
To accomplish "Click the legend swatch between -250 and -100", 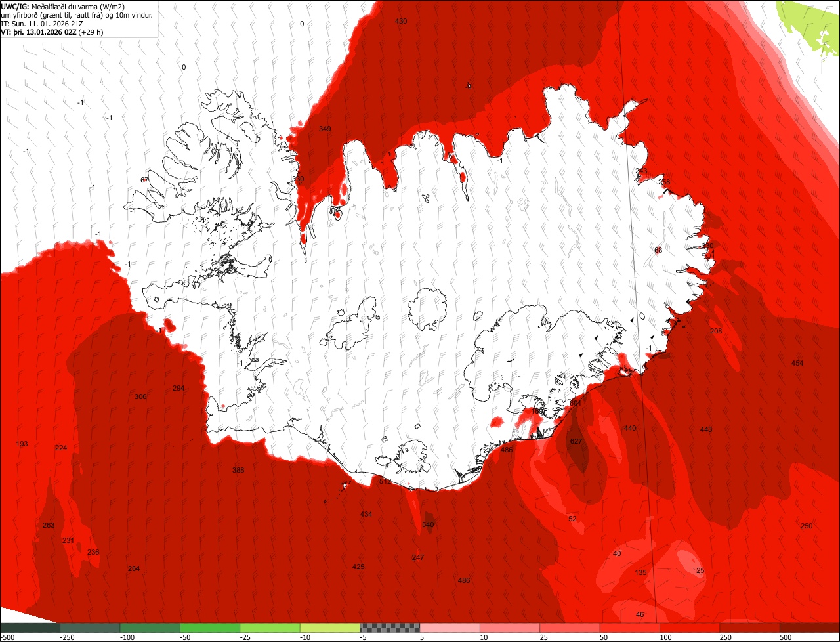I will click(x=90, y=628).
